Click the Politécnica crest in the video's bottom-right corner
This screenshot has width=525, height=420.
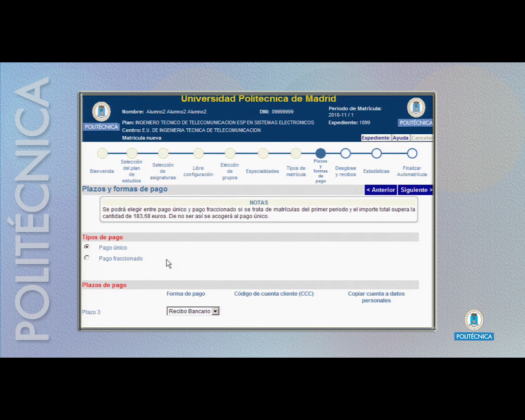[x=474, y=325]
